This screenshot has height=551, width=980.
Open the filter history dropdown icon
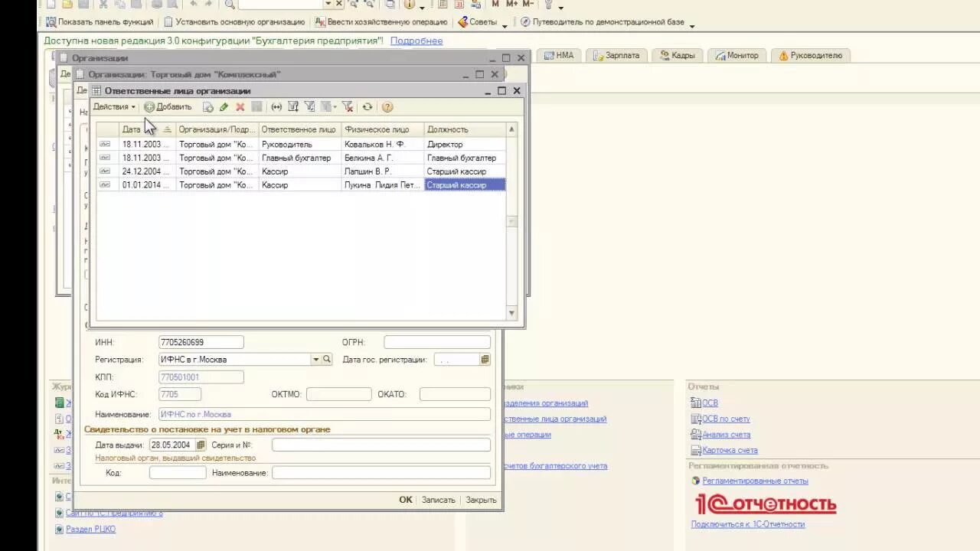click(328, 107)
